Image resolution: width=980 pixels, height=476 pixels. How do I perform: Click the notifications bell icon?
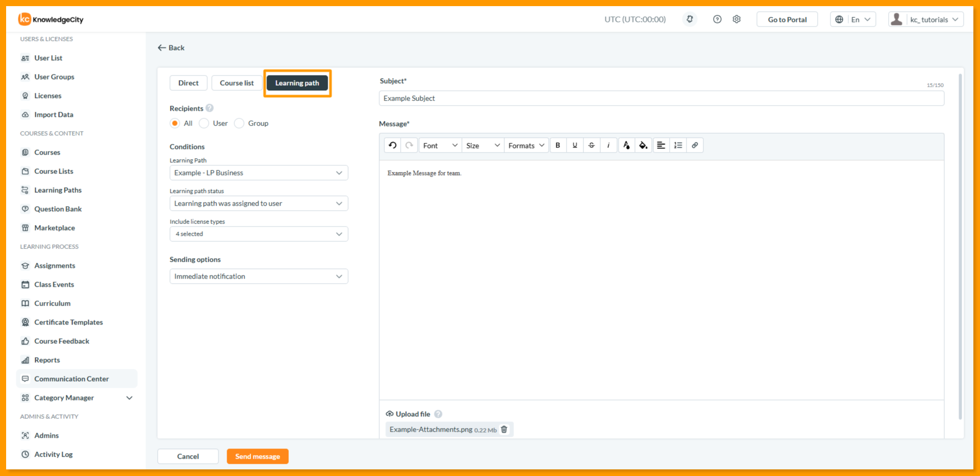690,19
